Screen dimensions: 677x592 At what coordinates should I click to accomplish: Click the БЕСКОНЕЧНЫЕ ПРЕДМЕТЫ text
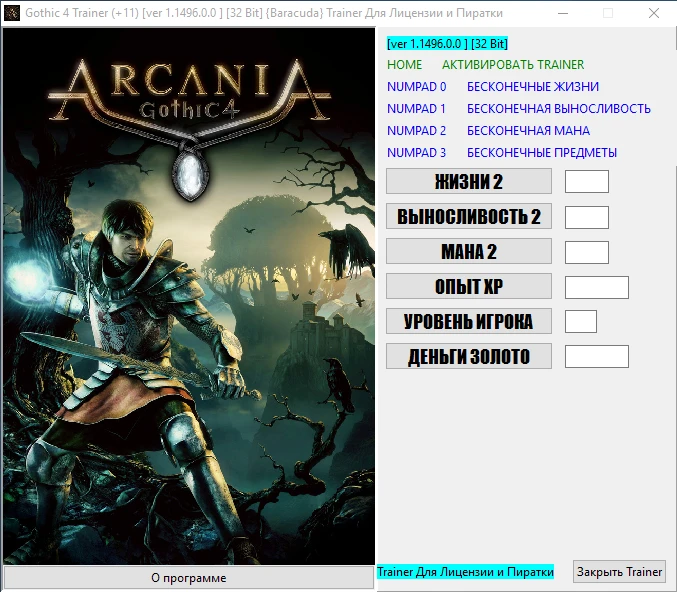click(542, 153)
